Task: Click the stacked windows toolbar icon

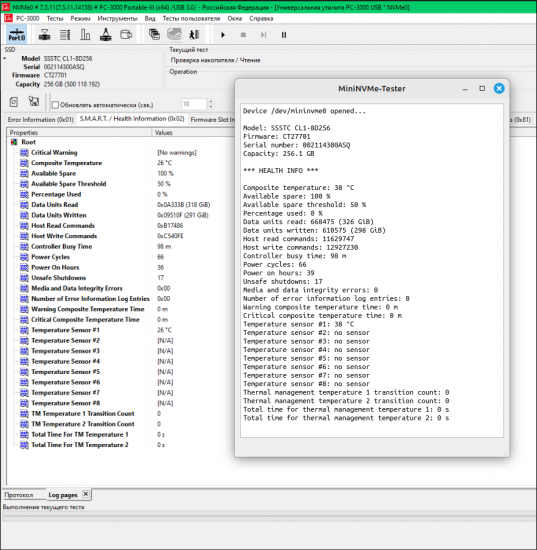Action: [154, 34]
